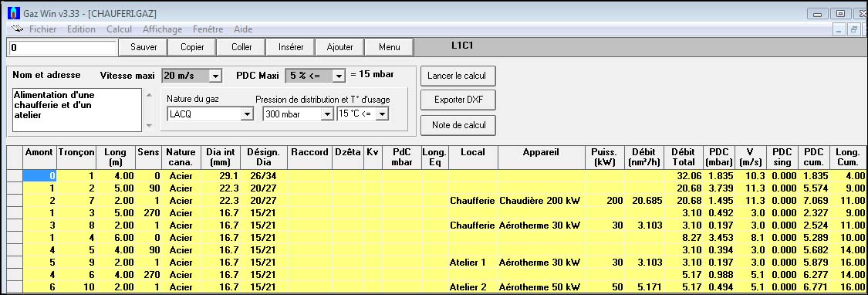Click the scroll-up arrow of the address box
Screen dimensions: 868x295
tap(148, 95)
